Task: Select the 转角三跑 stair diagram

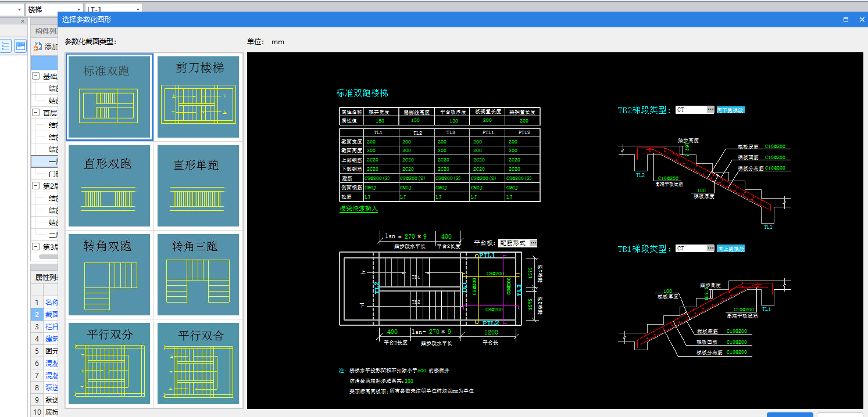Action: click(199, 275)
